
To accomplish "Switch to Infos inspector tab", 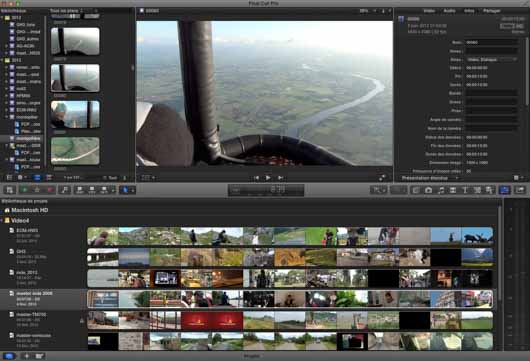I will pos(469,11).
